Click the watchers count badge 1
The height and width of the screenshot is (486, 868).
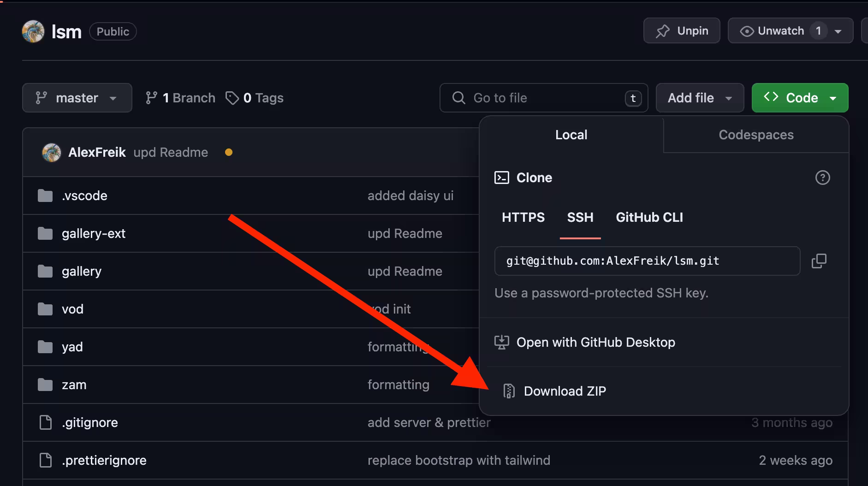coord(819,31)
